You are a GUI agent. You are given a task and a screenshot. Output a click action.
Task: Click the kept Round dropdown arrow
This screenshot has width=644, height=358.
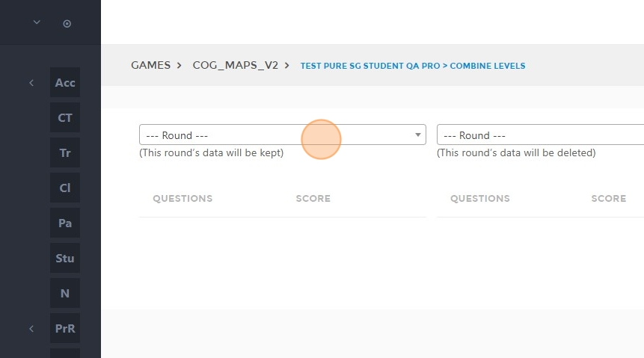pos(417,135)
